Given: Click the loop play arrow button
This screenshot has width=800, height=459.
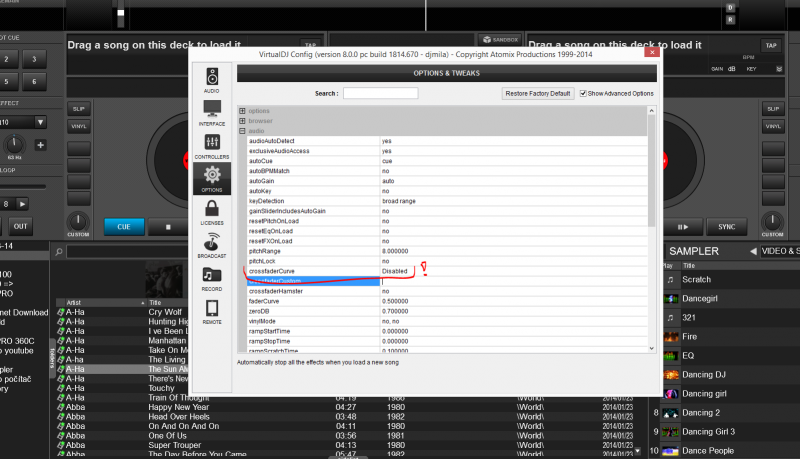Looking at the screenshot, I should coord(22,204).
